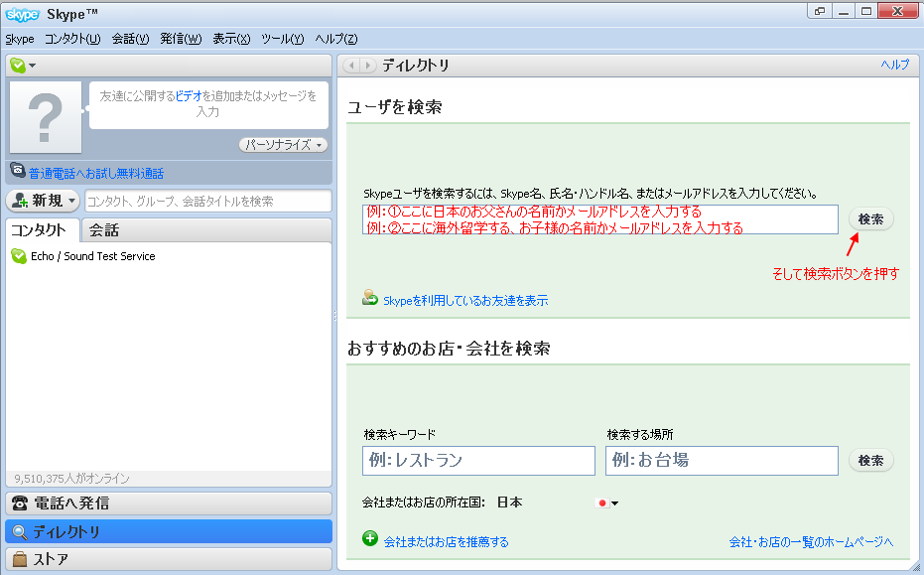Screen dimensions: 924x575
Task: Click the green plus icon to recommend a business
Action: [x=370, y=539]
